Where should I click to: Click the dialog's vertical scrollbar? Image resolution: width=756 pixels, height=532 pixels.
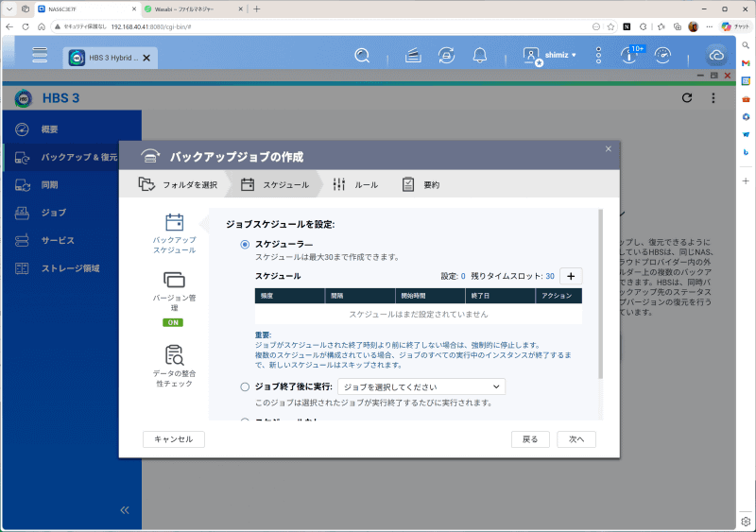[600, 294]
